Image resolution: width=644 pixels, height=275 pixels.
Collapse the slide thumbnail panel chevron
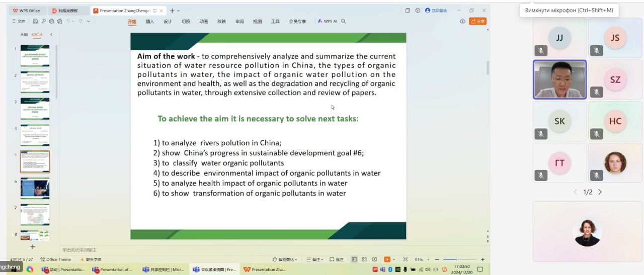point(51,35)
